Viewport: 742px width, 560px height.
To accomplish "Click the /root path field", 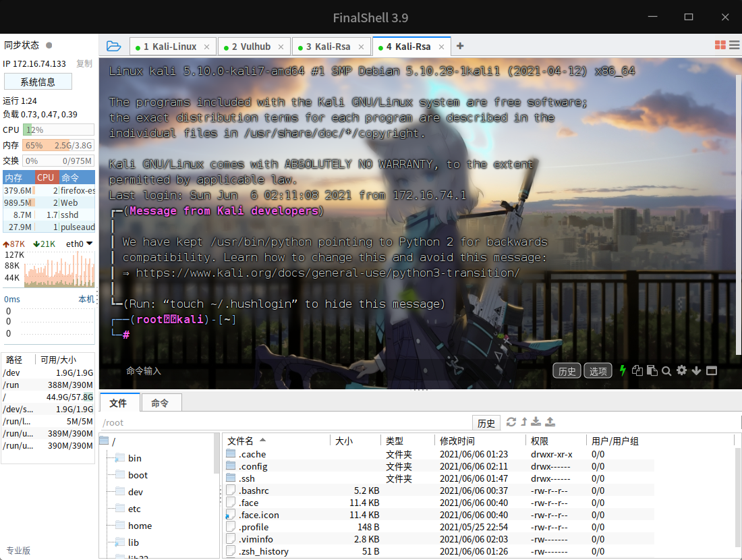I will pyautogui.click(x=285, y=423).
